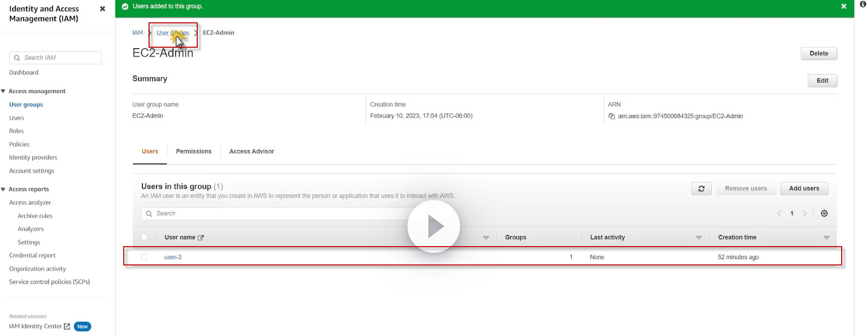868x336 pixels.
Task: Go to previous page arrow in users table
Action: 779,214
